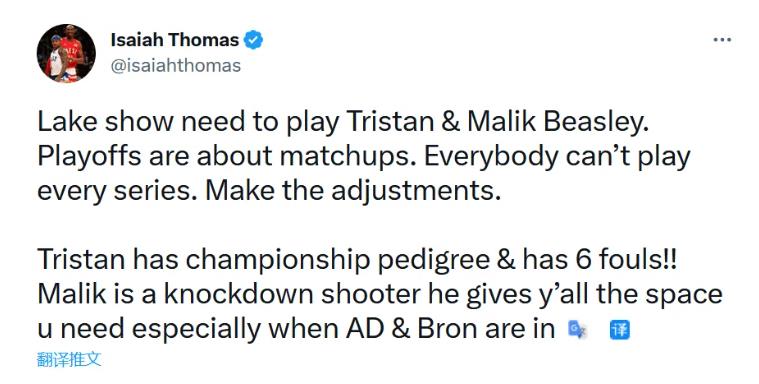
Task: Open the three-dot more options menu
Action: coord(722,40)
